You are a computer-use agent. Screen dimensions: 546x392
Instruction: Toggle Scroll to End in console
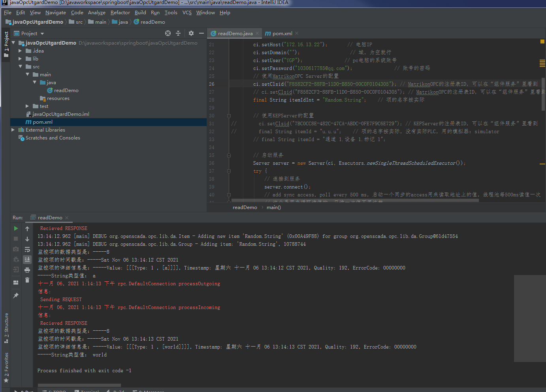click(27, 259)
